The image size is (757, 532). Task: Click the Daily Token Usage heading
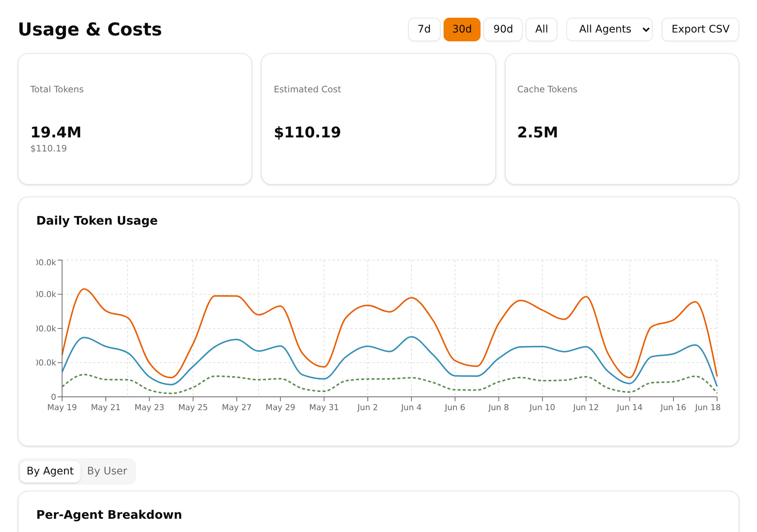97,221
